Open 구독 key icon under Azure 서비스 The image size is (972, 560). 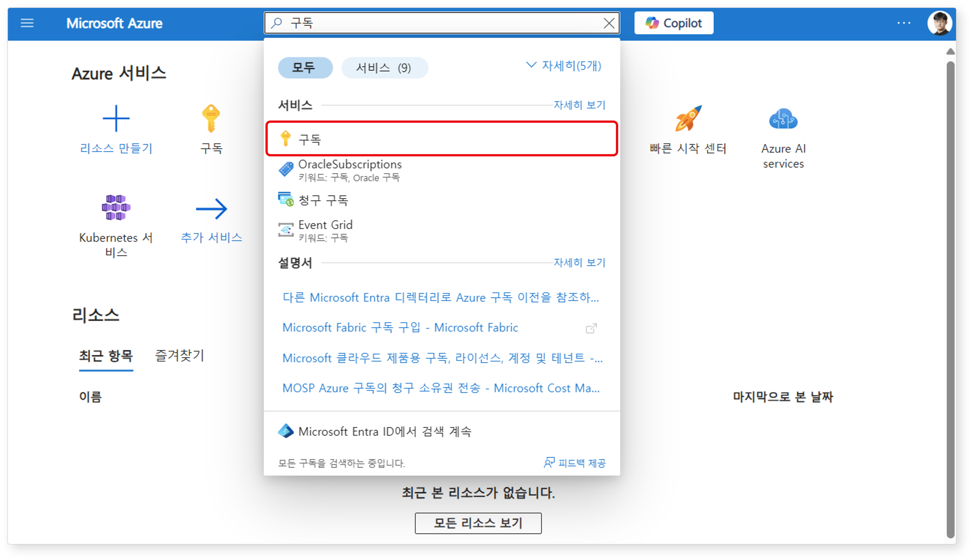pyautogui.click(x=211, y=118)
